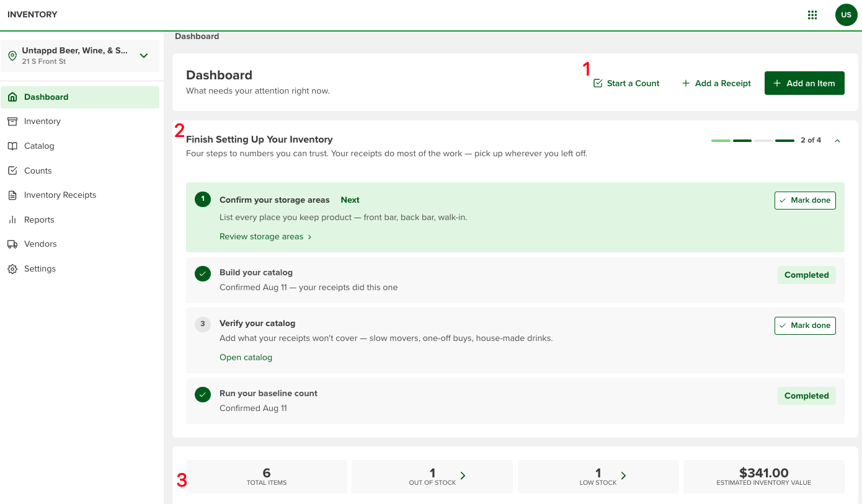Click the Vendors truck icon

point(12,244)
